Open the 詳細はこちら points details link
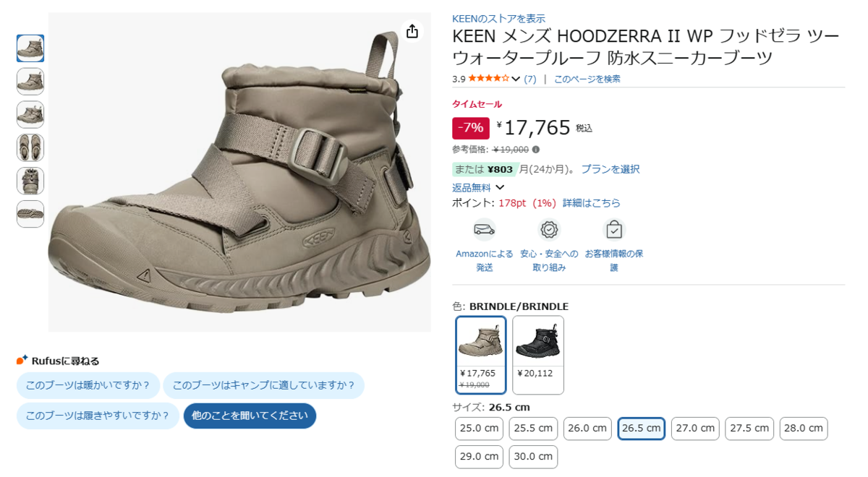Screen dimensions: 868x477 (592, 203)
